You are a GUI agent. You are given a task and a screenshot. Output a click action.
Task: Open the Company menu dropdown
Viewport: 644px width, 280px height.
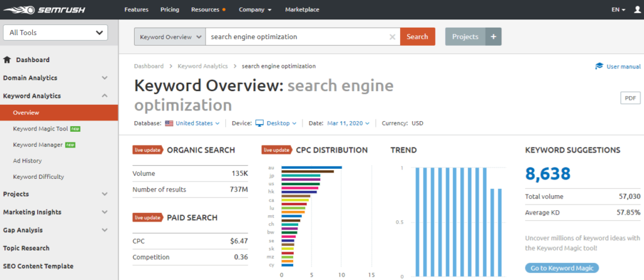tap(255, 9)
